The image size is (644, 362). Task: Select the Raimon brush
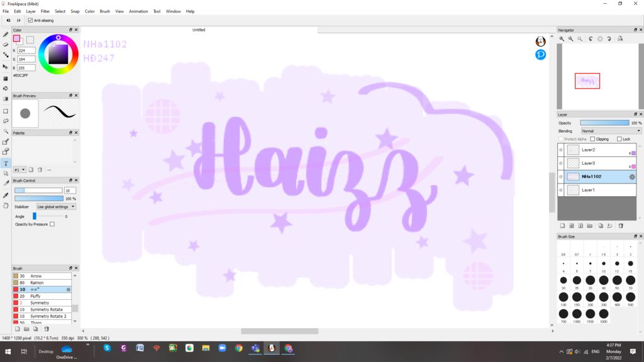pos(42,282)
